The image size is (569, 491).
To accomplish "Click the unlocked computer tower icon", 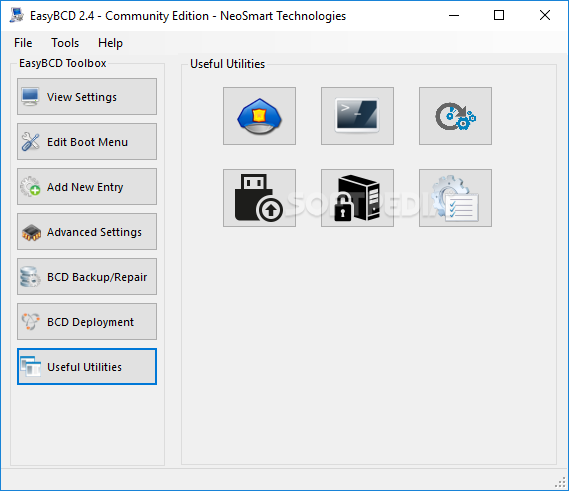I will tap(357, 198).
